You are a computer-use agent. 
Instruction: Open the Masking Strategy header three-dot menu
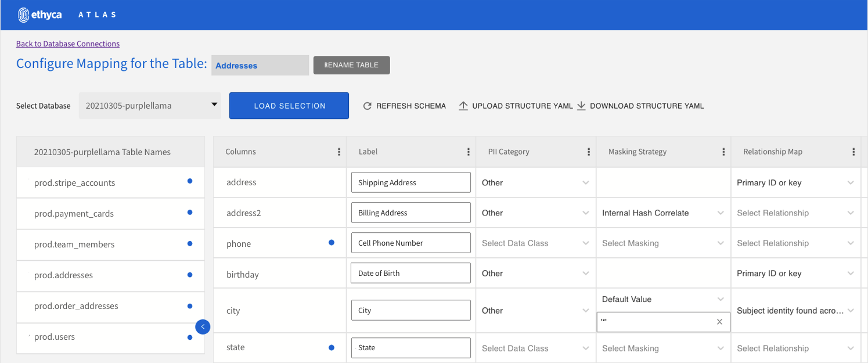(723, 152)
